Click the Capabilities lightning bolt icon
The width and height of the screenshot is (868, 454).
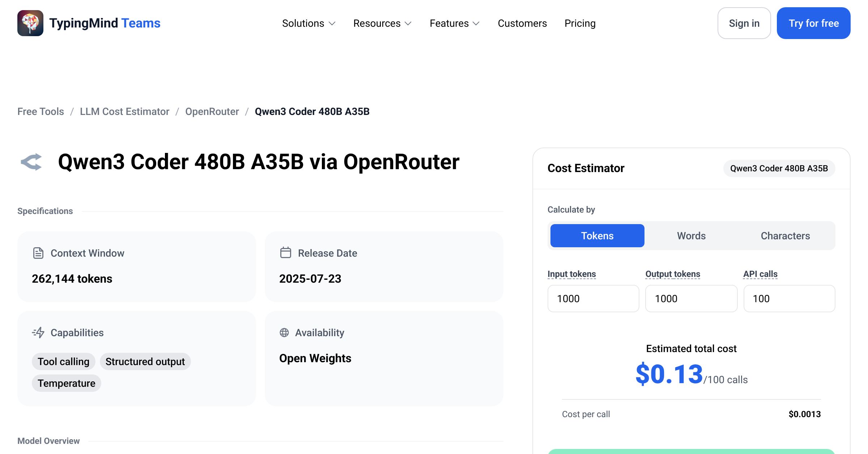point(38,332)
